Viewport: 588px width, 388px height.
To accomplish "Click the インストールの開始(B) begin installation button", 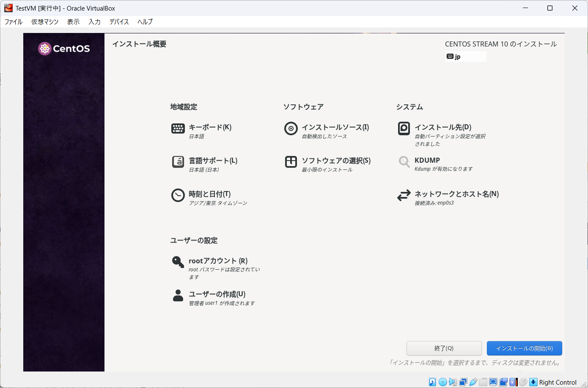I will click(525, 348).
